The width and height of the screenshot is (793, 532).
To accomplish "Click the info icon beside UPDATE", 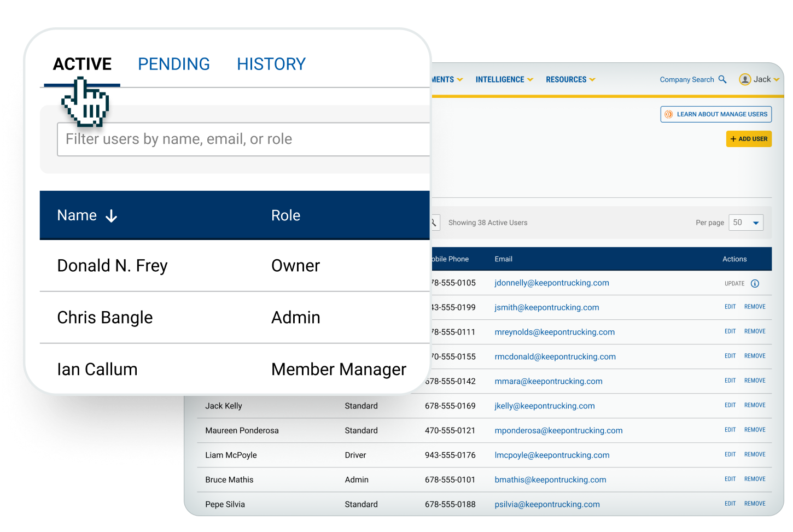I will (755, 283).
